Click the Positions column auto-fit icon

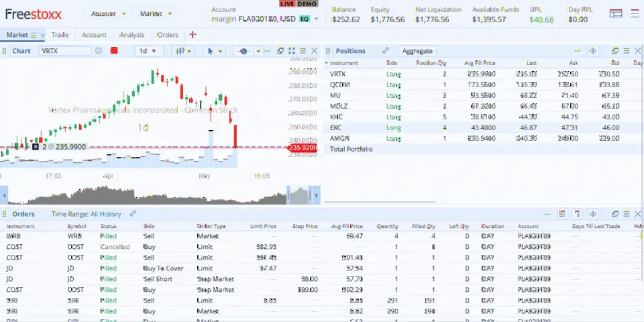pos(592,51)
